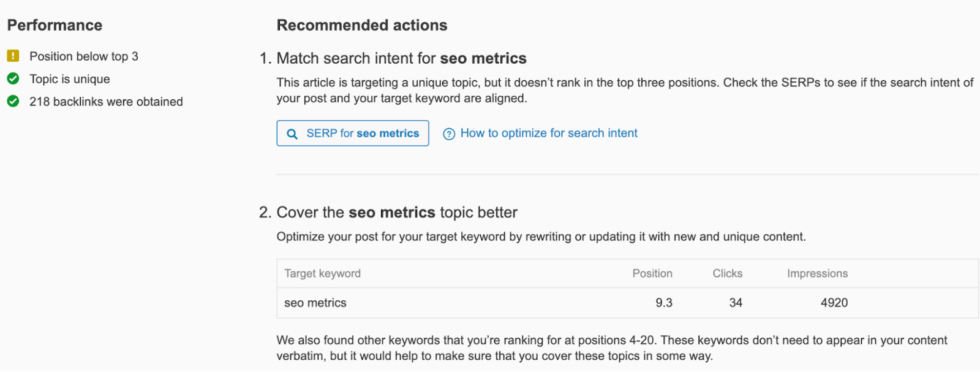The width and height of the screenshot is (980, 372).
Task: Click the Clicks column header
Action: pyautogui.click(x=727, y=273)
